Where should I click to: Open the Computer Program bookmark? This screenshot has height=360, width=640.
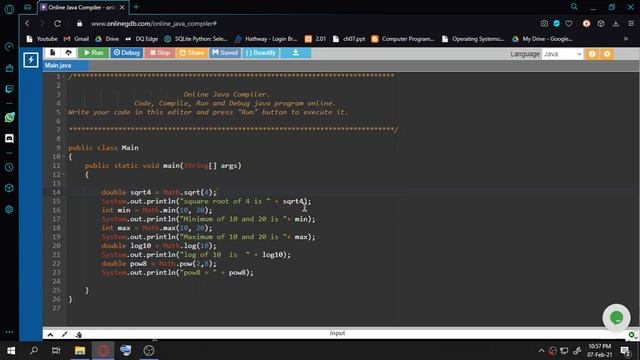coord(402,39)
